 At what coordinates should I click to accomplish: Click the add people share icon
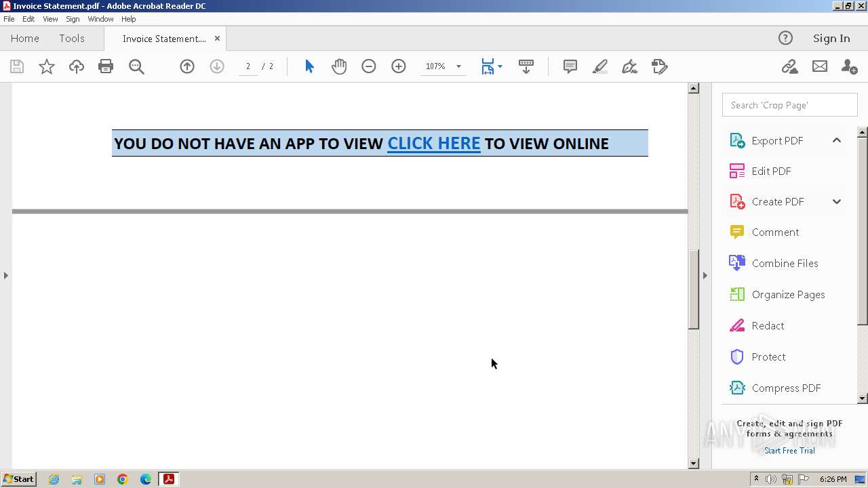click(849, 66)
